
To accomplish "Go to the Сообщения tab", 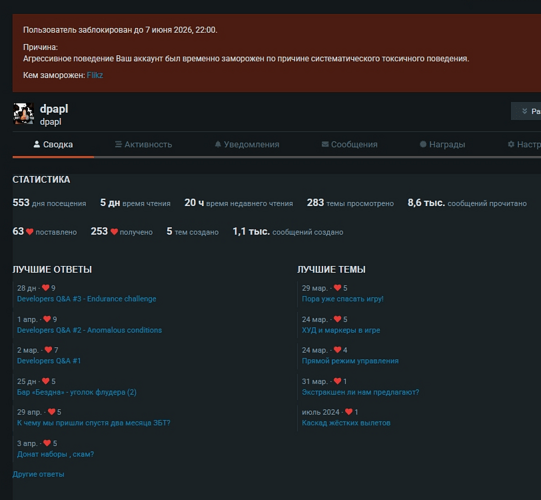I will [350, 145].
